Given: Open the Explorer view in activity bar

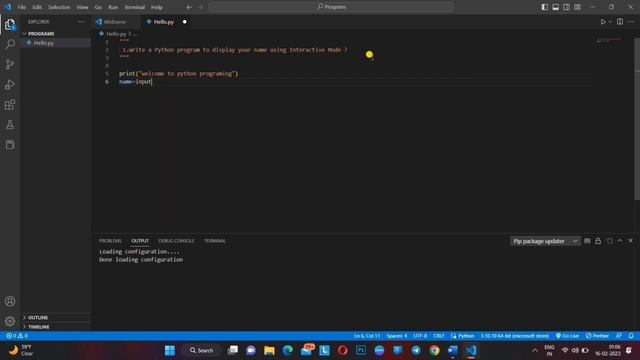Looking at the screenshot, I should 10,25.
